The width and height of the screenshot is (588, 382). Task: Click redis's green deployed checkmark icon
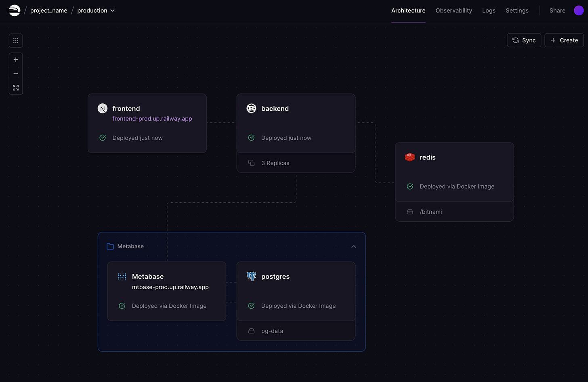pyautogui.click(x=410, y=187)
